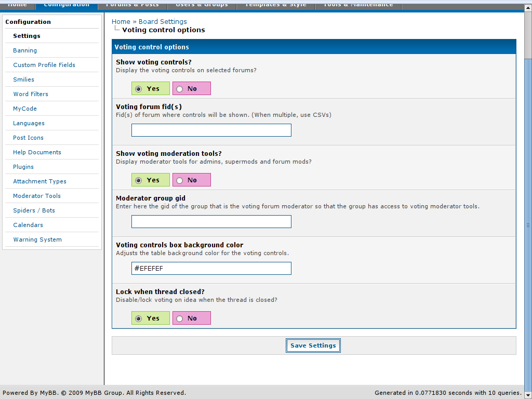Go to the Plugins configuration page
The image size is (532, 399).
point(23,167)
